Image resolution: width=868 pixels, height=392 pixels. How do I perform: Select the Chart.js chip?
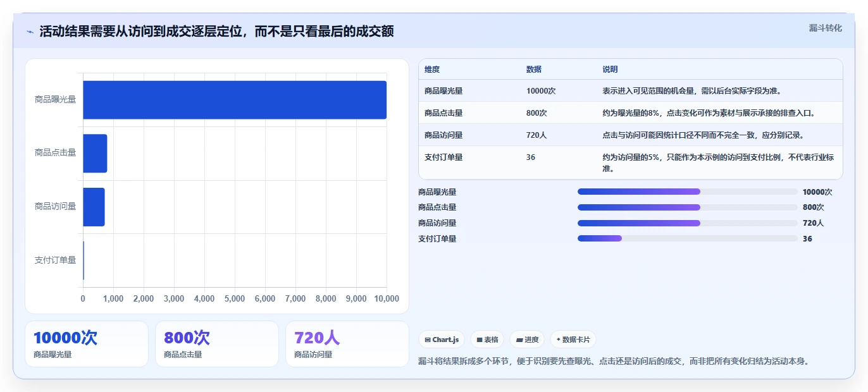pos(442,340)
